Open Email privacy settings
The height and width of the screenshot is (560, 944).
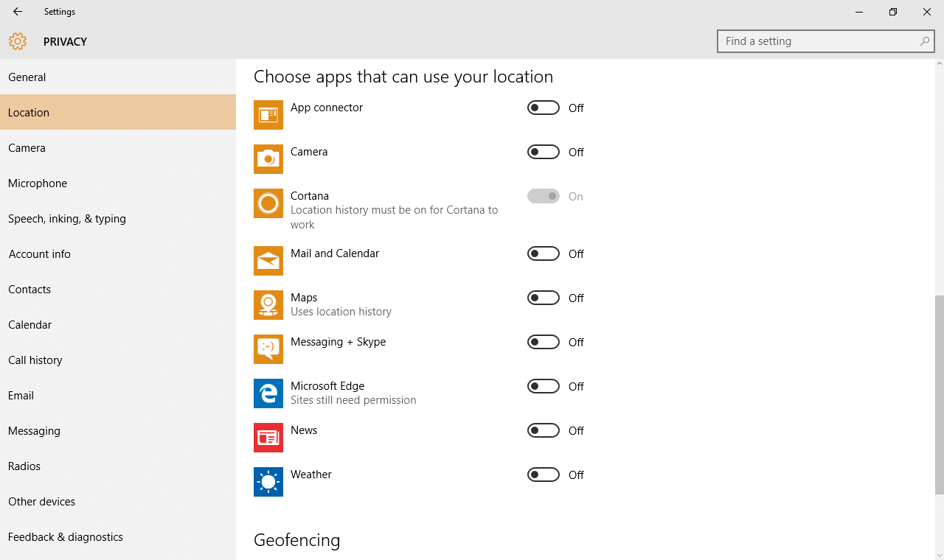118,395
